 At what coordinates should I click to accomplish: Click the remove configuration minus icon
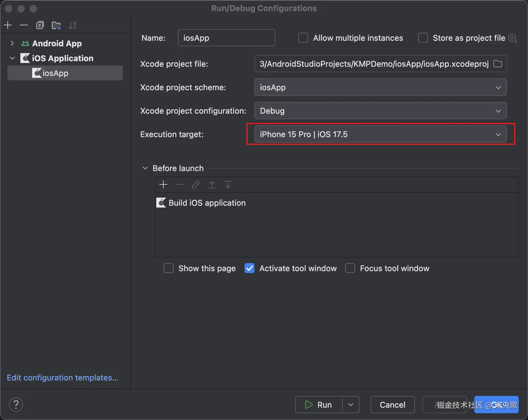coord(24,25)
